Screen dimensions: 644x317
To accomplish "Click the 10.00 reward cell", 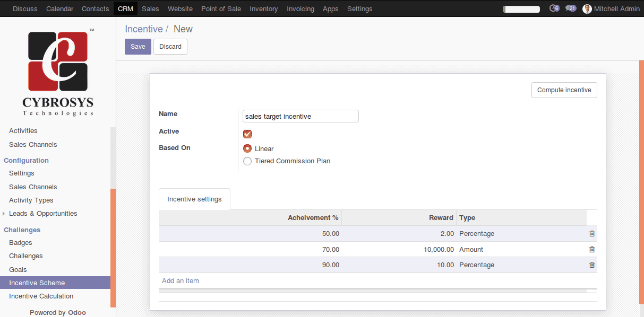I will (399, 265).
